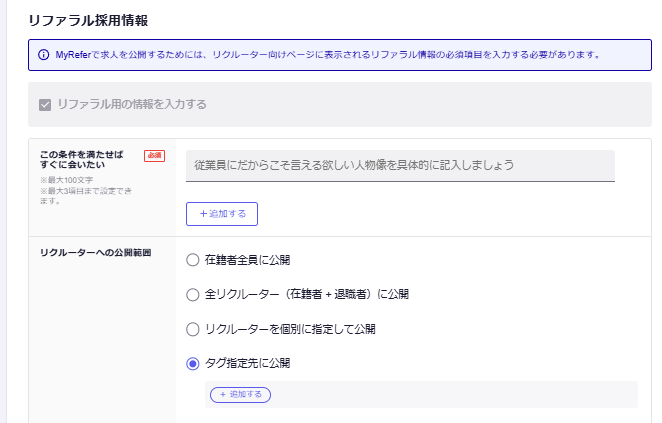Toggle the リファラル用の情報を入力する checkbox
This screenshot has width=662, height=423.
coord(45,104)
